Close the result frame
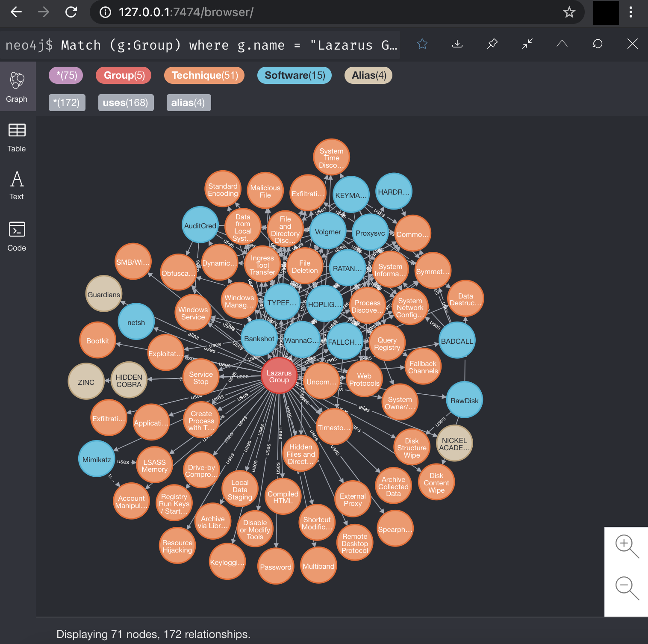648x644 pixels. point(633,44)
